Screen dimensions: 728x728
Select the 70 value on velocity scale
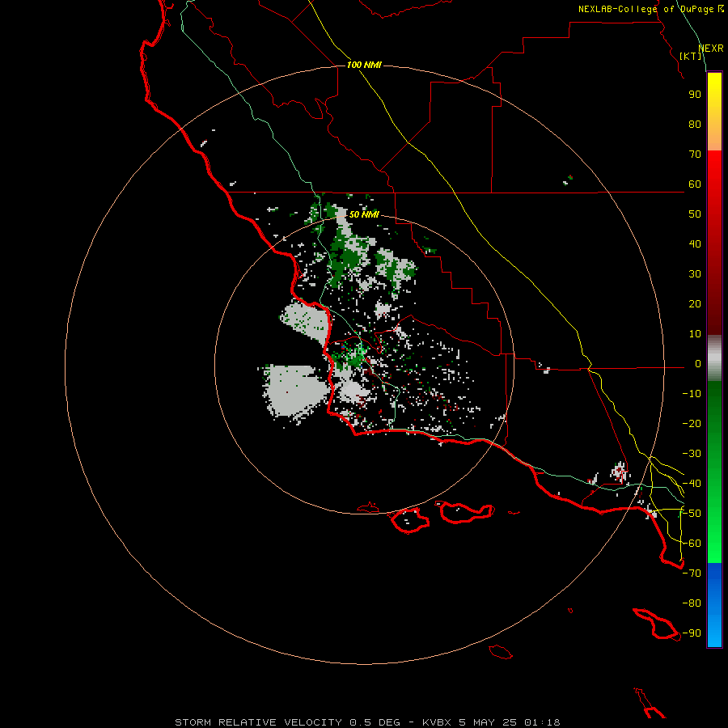(695, 154)
